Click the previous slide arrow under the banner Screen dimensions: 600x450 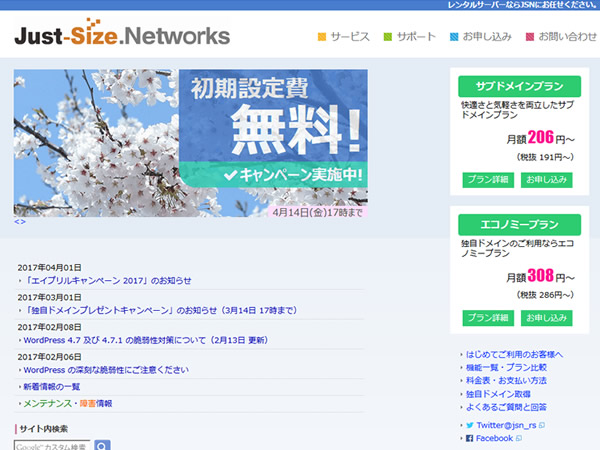(x=16, y=222)
